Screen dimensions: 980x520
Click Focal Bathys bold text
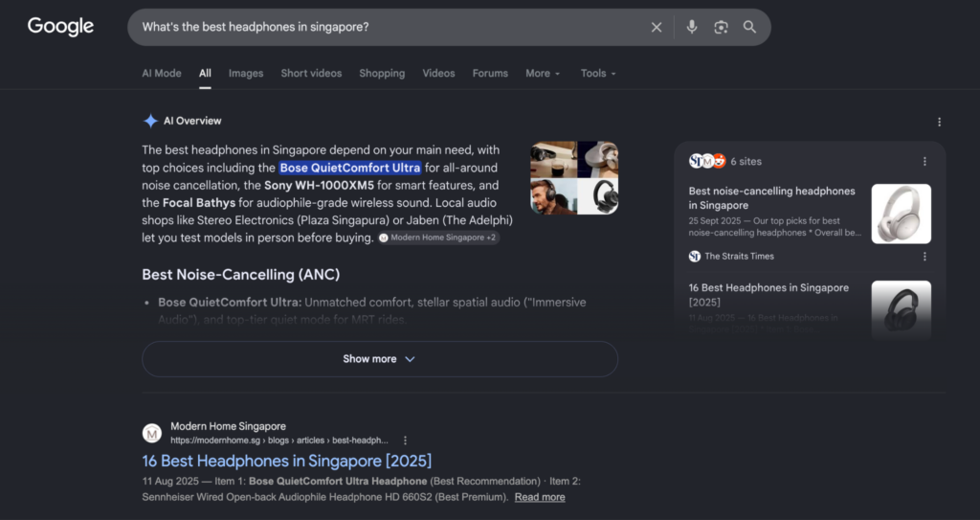(199, 203)
